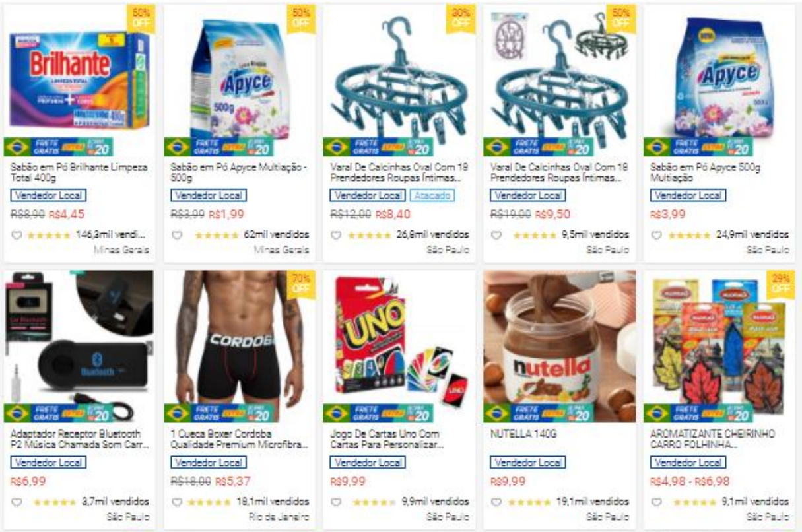The image size is (802, 532).
Task: Open the Nutella jar product image
Action: (x=559, y=347)
